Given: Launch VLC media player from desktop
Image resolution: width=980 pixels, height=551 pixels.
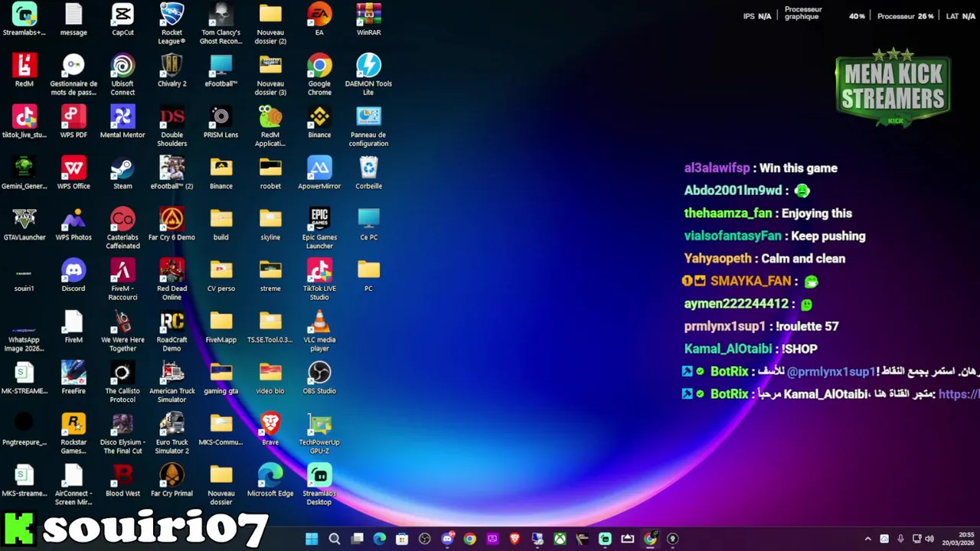Looking at the screenshot, I should [319, 331].
